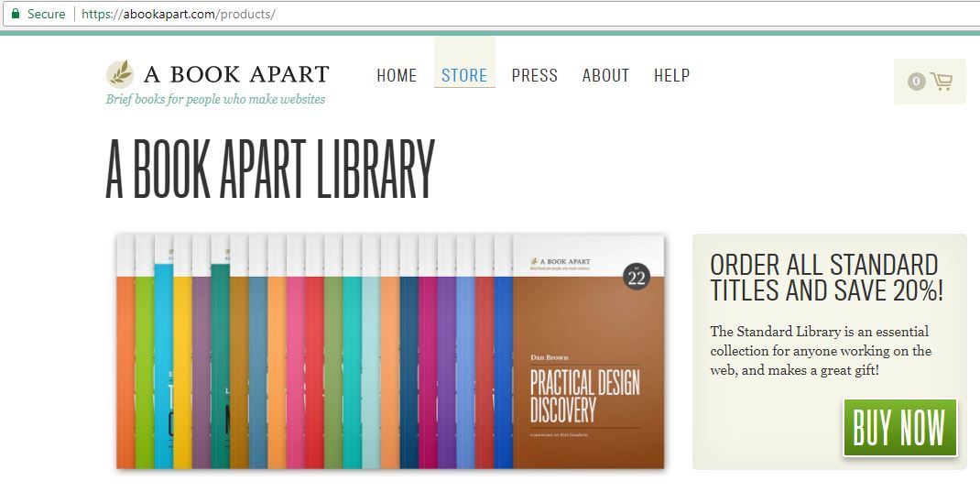Click the A BOOK APART logo text
This screenshot has width=980, height=503.
click(x=236, y=74)
